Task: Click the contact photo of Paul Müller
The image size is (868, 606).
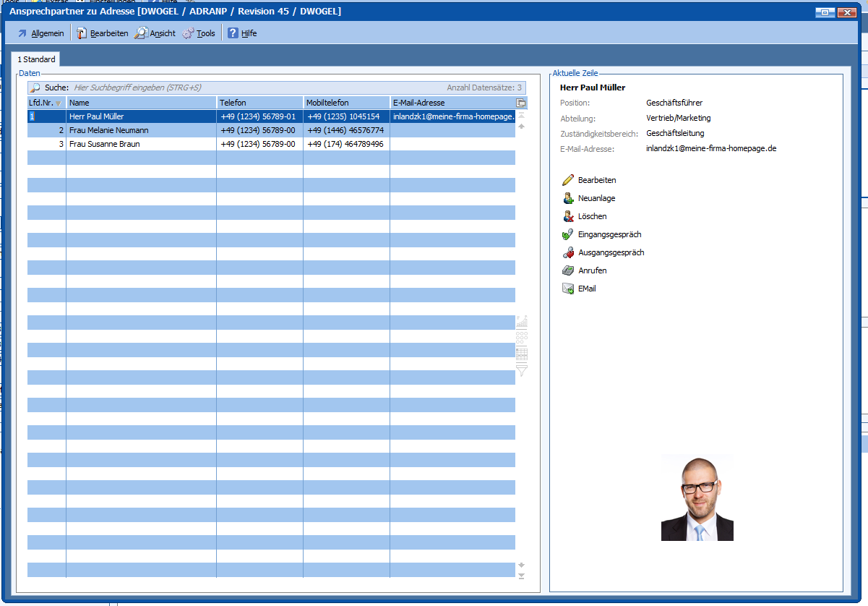Action: coord(697,500)
